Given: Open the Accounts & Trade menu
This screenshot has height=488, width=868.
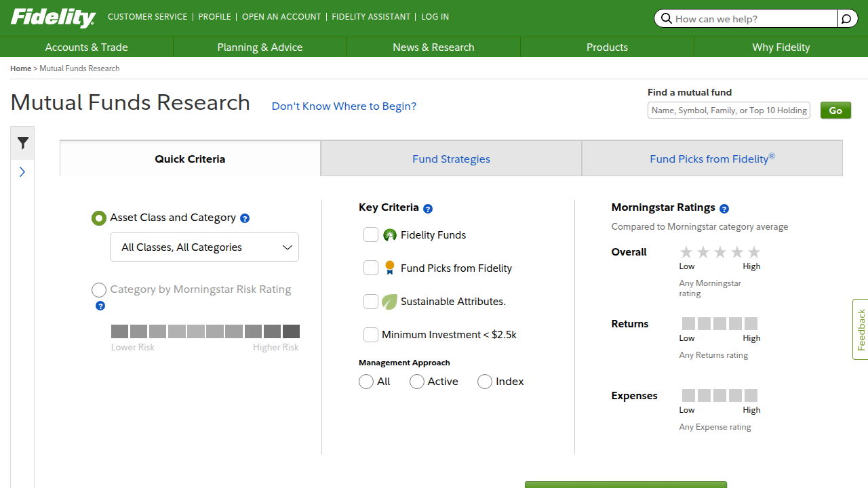Looking at the screenshot, I should 86,47.
